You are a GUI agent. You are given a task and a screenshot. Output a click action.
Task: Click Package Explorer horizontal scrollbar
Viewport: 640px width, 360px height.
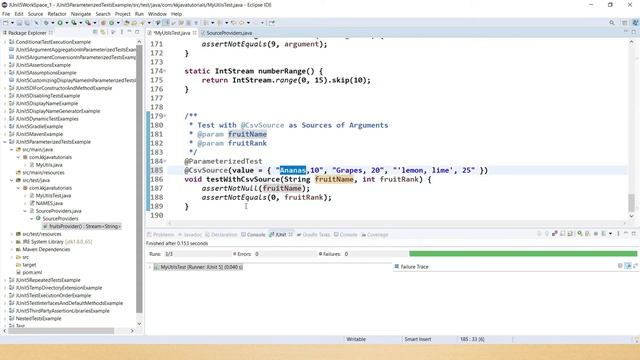point(61,331)
